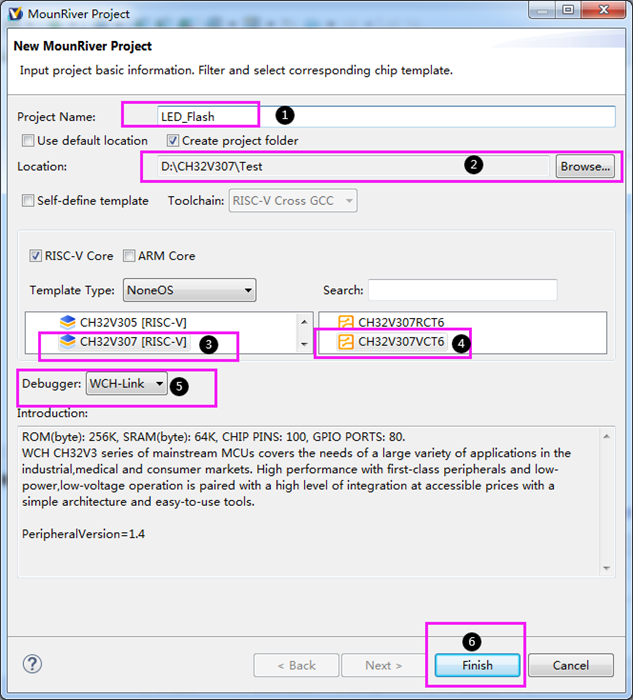
Task: Click the CH32V307VCT6 chip icon
Action: tap(346, 342)
